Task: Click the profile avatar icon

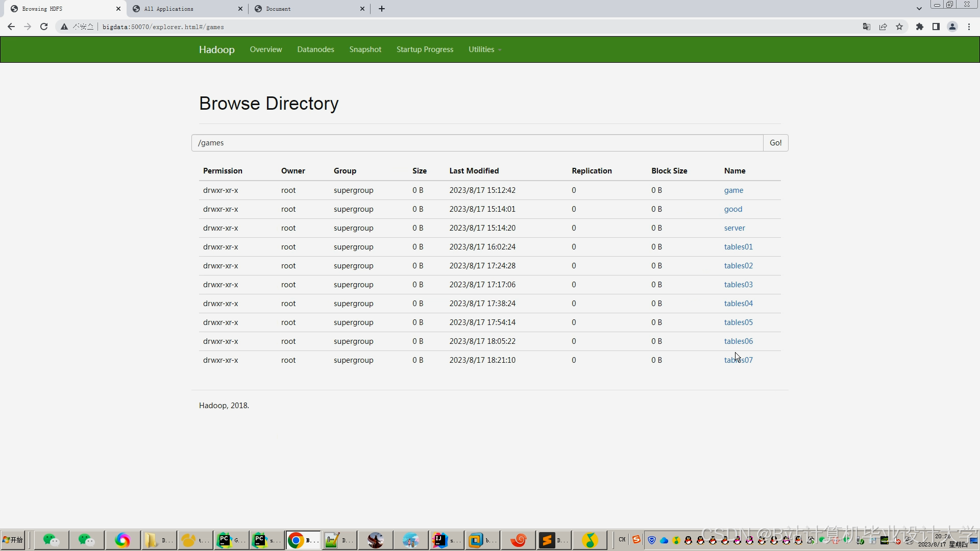Action: 952,27
